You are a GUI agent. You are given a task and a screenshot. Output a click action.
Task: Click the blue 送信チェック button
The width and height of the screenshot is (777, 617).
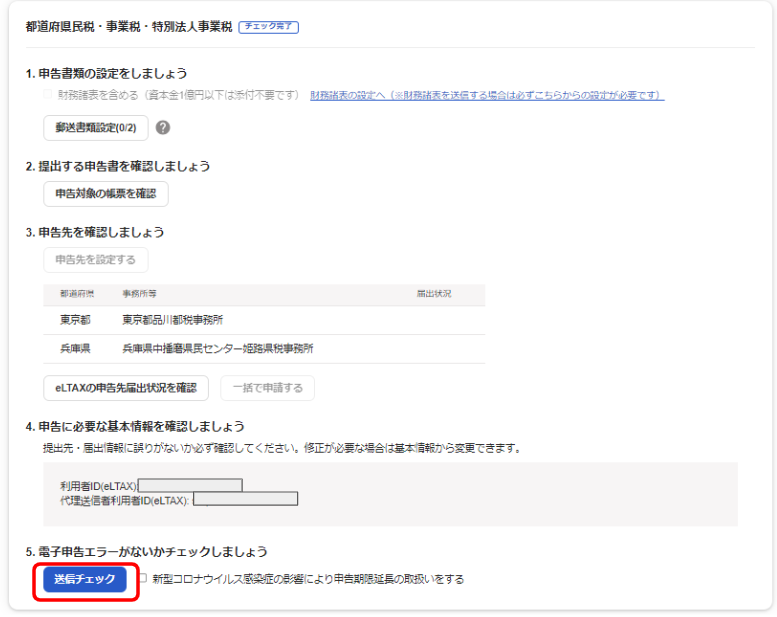85,579
